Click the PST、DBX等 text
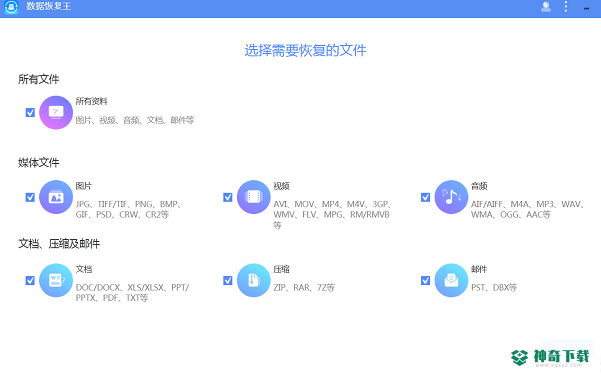The width and height of the screenshot is (601, 379). tap(494, 287)
